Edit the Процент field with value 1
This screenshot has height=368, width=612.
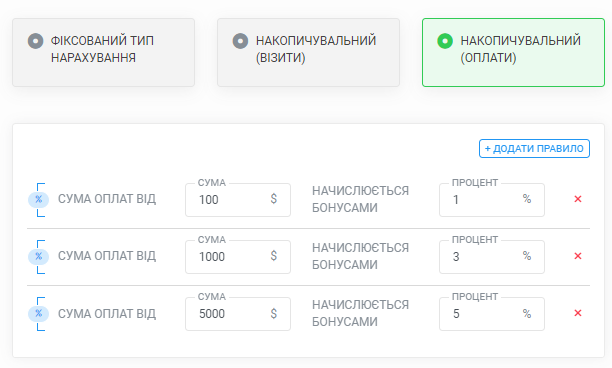point(492,200)
